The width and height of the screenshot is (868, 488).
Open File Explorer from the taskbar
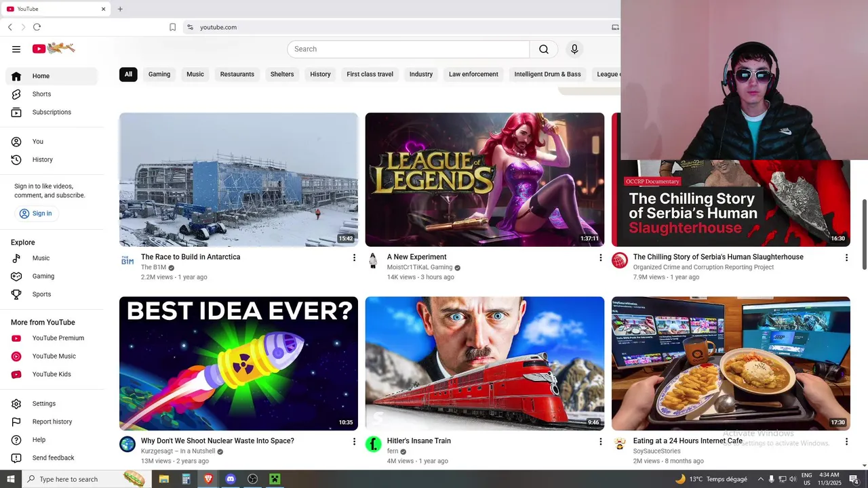(x=164, y=479)
